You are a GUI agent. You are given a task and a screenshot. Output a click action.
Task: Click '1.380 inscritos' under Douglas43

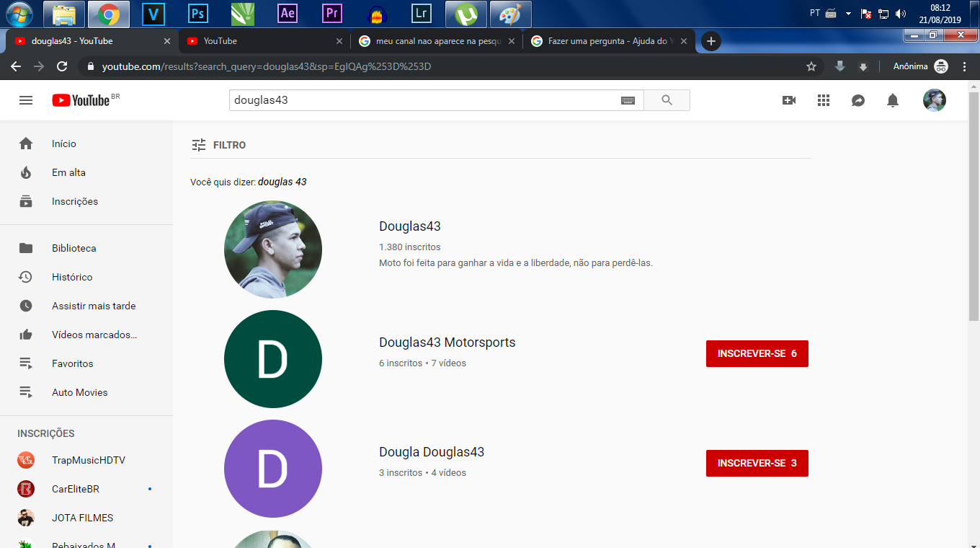click(x=409, y=247)
